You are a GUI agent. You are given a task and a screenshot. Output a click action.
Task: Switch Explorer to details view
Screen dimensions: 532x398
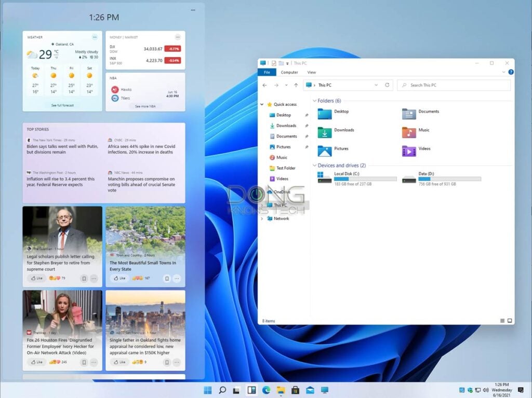coord(502,321)
